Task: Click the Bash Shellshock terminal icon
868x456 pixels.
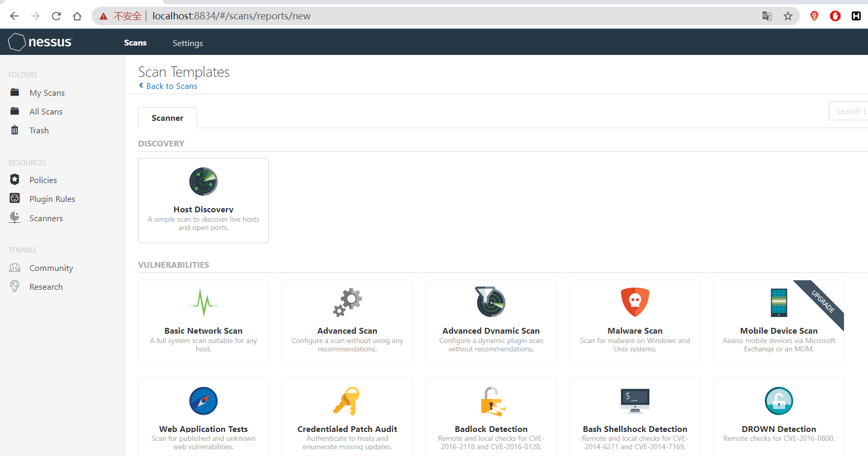Action: [x=635, y=401]
